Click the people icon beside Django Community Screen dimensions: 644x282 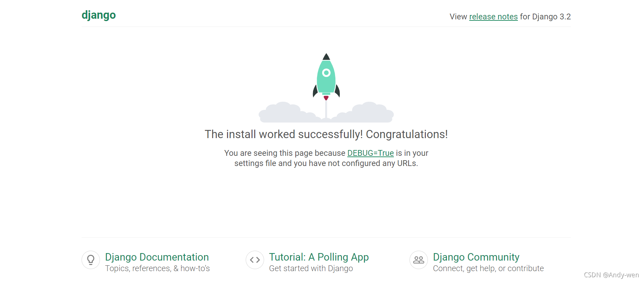pyautogui.click(x=419, y=260)
